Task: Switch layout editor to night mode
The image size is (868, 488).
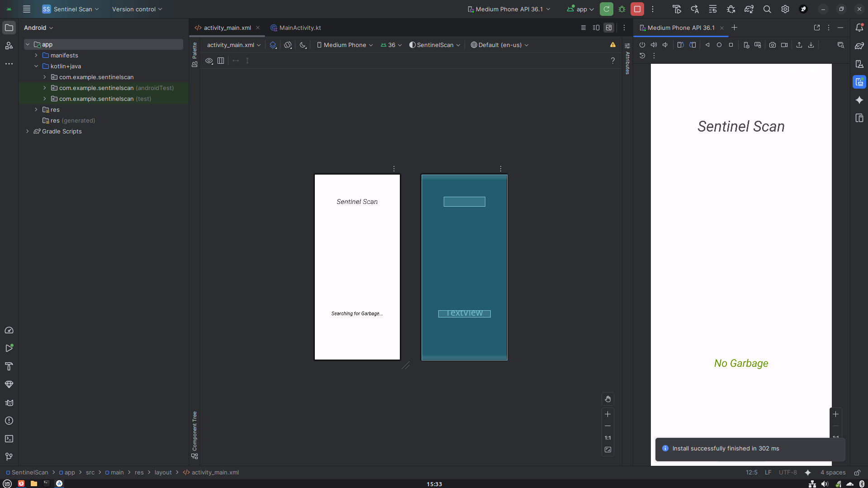Action: coord(303,45)
